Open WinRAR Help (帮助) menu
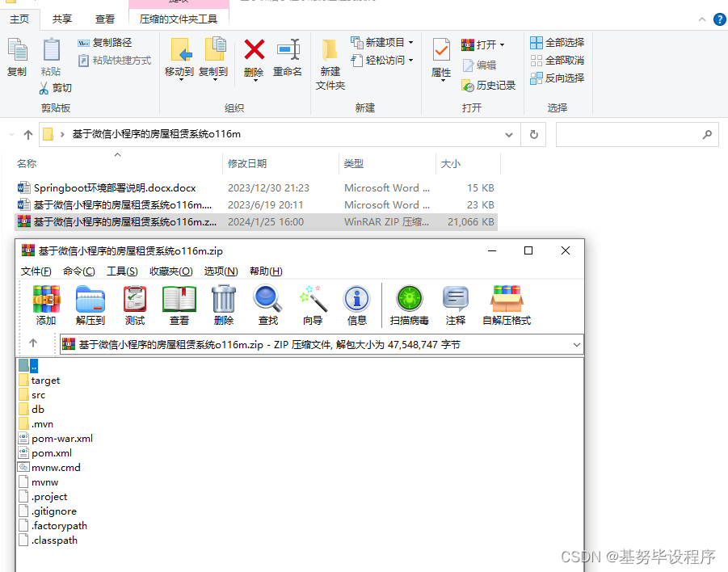The width and height of the screenshot is (728, 572). [266, 271]
